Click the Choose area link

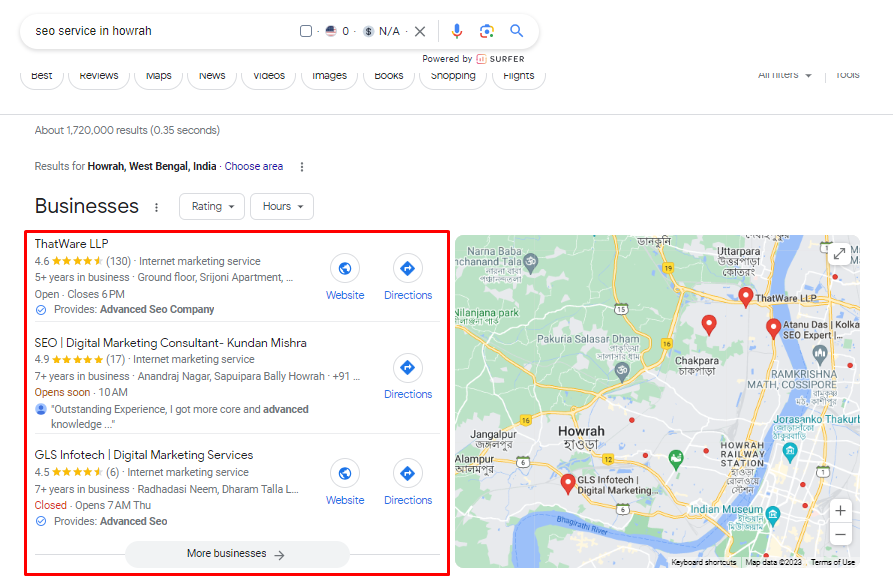(253, 166)
